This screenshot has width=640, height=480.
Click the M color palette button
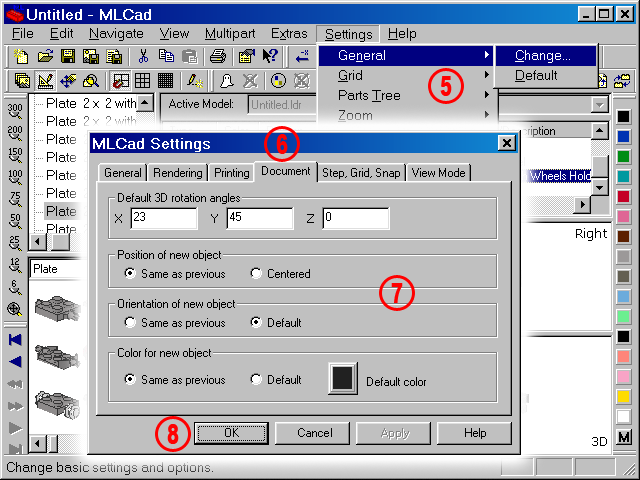click(x=624, y=437)
